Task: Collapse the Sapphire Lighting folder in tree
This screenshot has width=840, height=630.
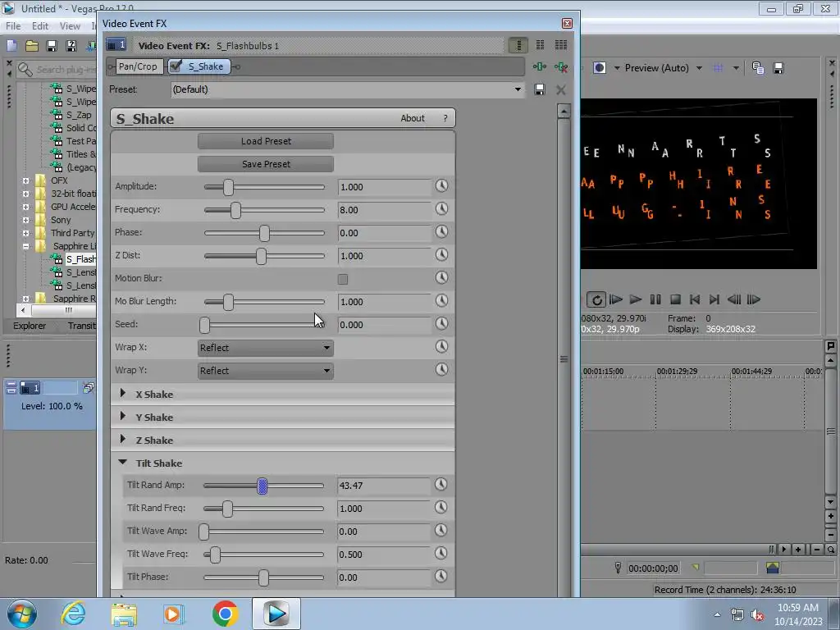Action: 25,246
